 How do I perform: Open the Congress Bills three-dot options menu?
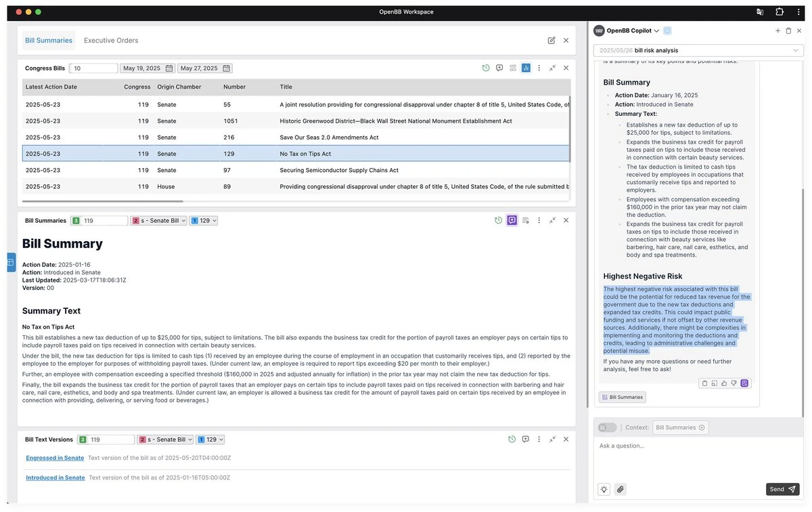(x=539, y=68)
